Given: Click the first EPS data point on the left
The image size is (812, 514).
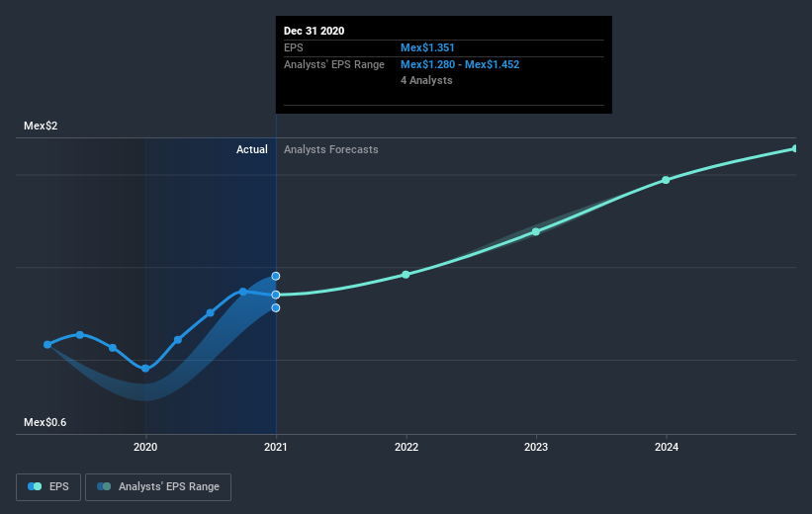Looking at the screenshot, I should pyautogui.click(x=47, y=345).
